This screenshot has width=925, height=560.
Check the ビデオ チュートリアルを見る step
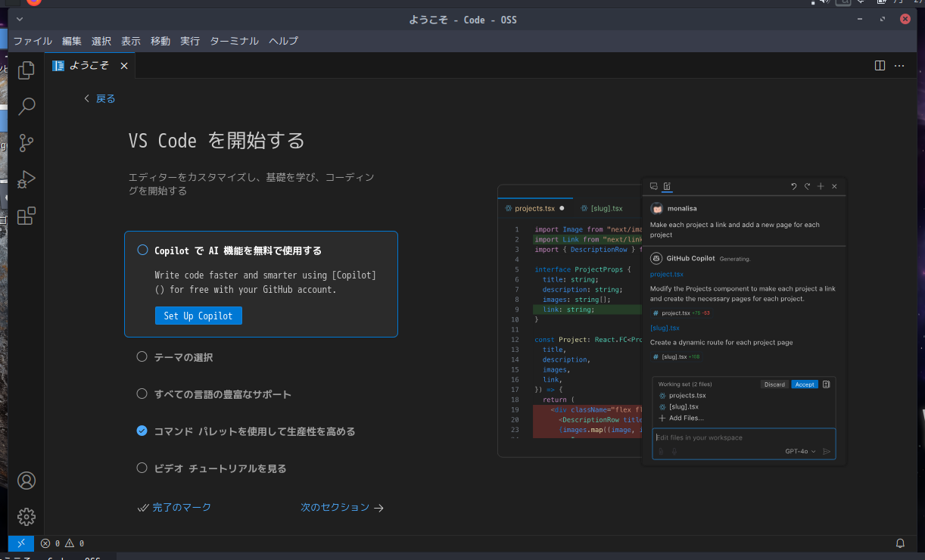142,468
